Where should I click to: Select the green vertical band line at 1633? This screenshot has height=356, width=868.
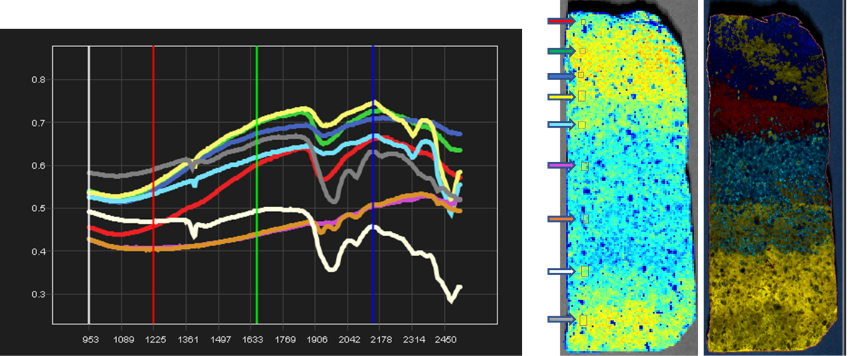[x=257, y=186]
